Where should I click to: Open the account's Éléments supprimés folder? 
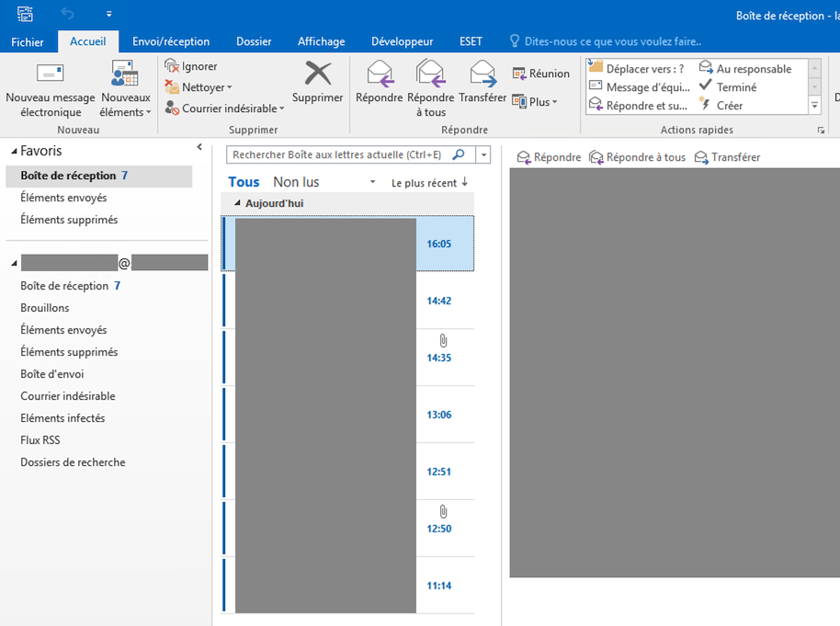69,351
